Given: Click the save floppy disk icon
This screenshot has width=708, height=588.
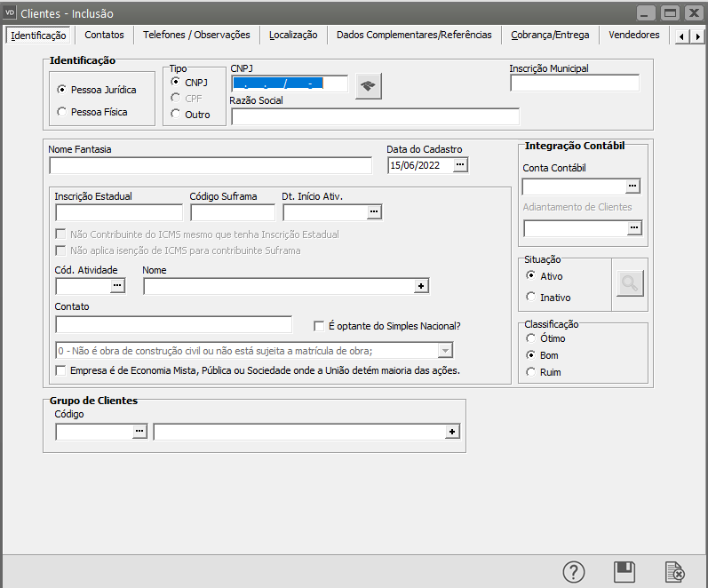Looking at the screenshot, I should coord(624,571).
